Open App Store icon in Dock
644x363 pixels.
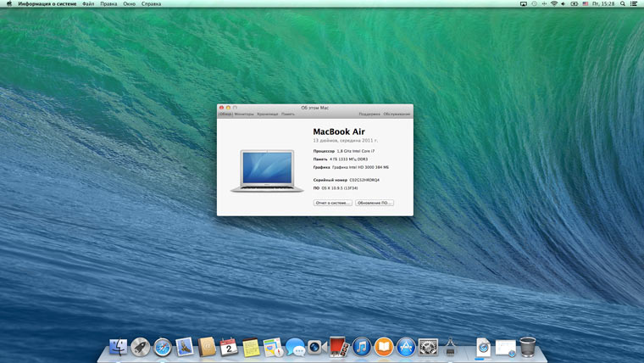(406, 347)
